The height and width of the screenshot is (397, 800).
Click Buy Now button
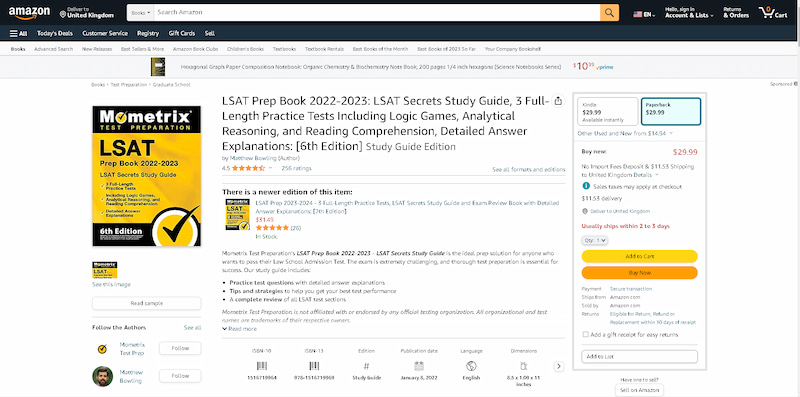coord(639,272)
